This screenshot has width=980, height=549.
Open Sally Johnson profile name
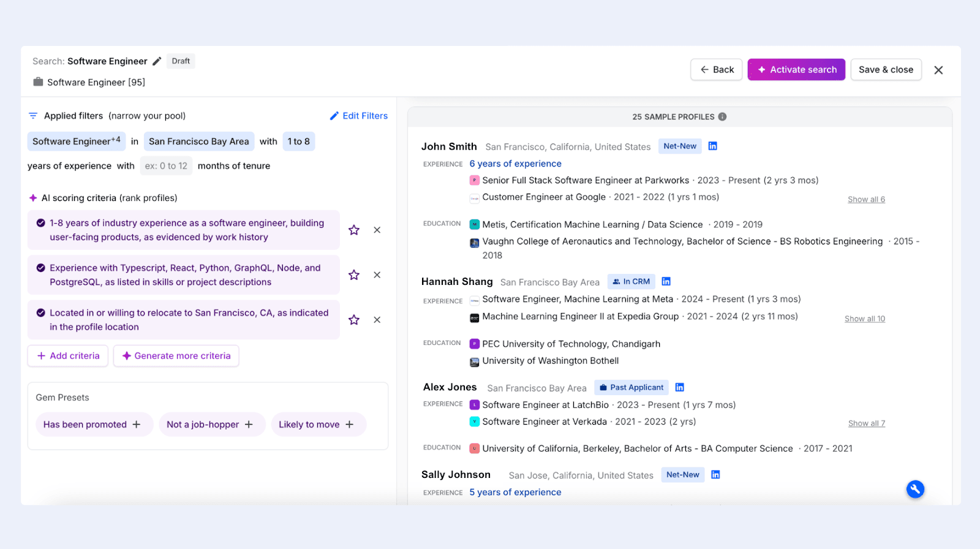point(456,475)
